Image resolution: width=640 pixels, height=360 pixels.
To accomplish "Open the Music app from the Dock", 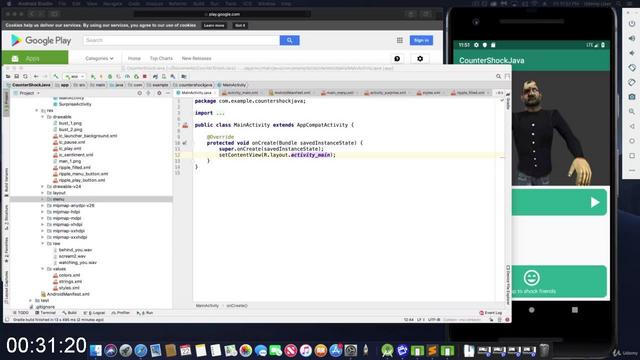I will [x=305, y=350].
